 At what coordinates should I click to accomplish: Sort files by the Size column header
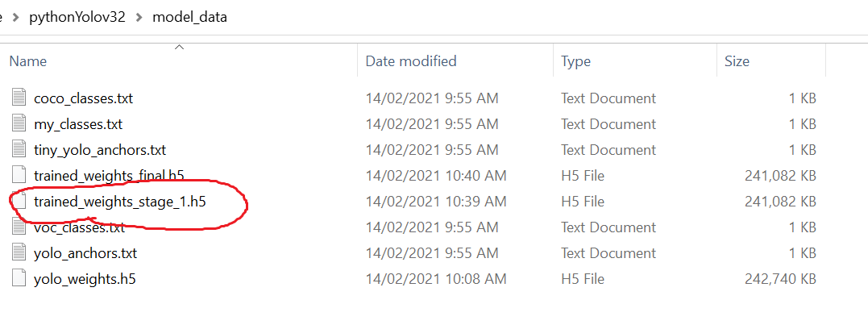[771, 61]
